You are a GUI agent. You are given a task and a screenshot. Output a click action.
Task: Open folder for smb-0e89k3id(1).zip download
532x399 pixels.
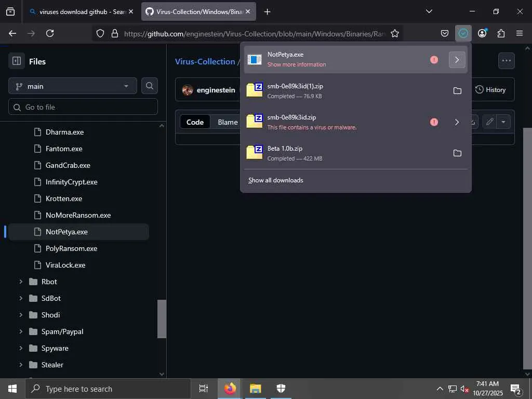pyautogui.click(x=457, y=90)
